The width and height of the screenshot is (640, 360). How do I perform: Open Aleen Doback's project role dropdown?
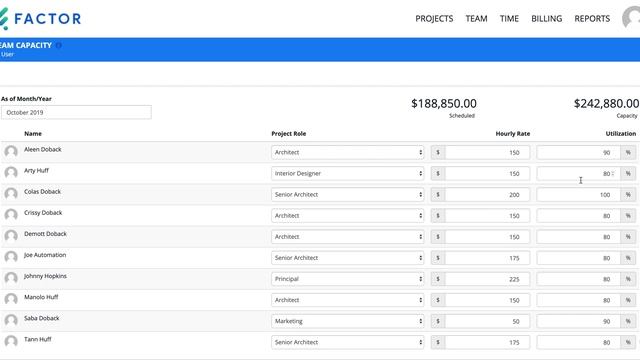[x=347, y=152]
